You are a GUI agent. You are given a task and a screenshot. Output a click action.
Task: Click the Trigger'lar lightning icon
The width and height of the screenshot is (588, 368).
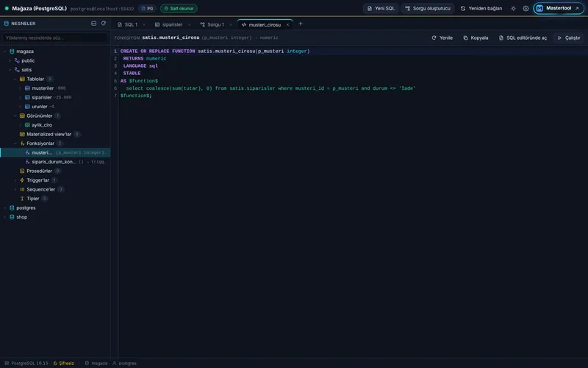(x=22, y=180)
